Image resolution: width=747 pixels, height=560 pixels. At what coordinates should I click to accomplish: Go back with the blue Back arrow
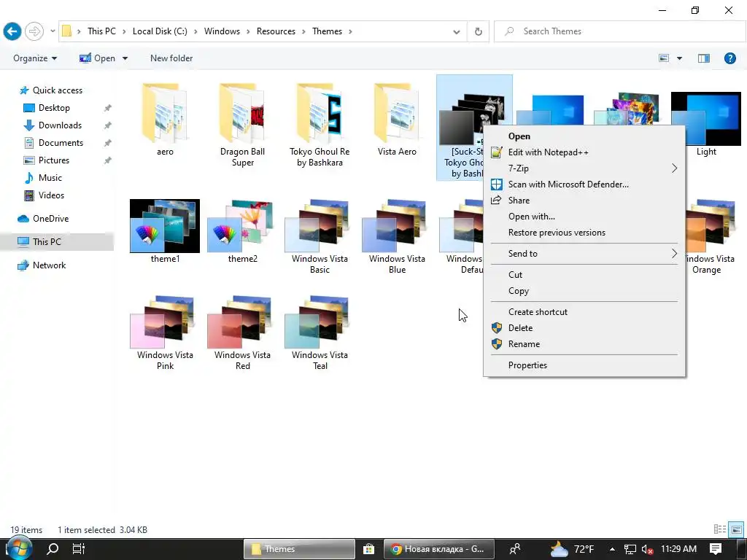(12, 31)
